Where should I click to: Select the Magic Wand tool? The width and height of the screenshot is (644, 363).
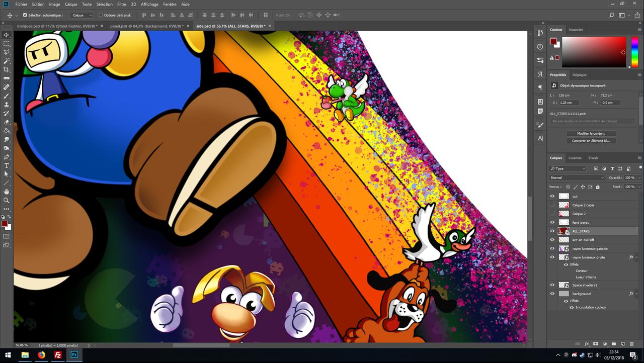click(x=7, y=61)
